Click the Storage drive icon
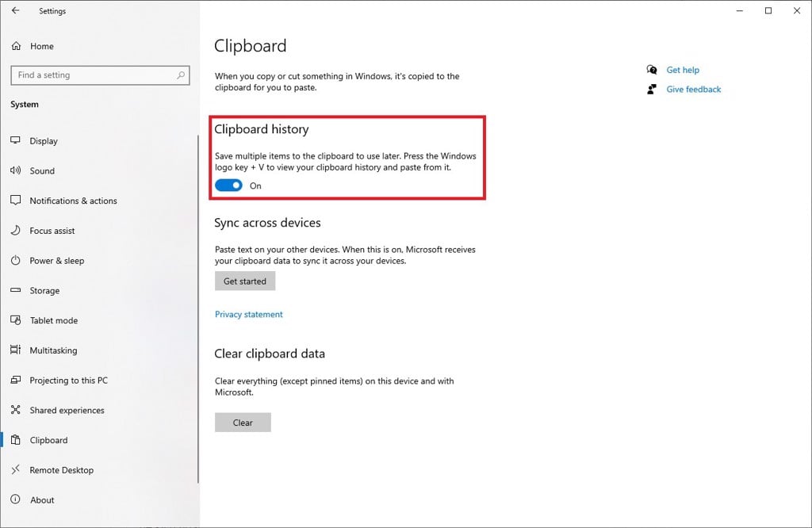Screen dimensions: 812x528 (16, 290)
